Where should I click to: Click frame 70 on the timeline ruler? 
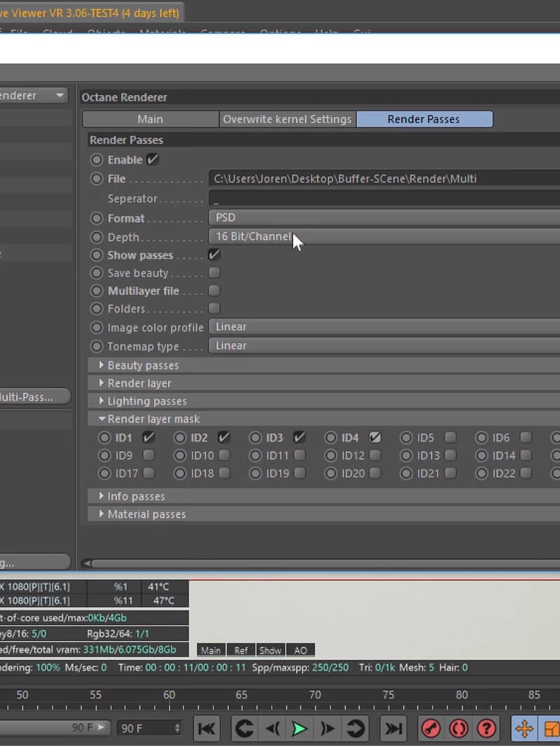pos(315,695)
